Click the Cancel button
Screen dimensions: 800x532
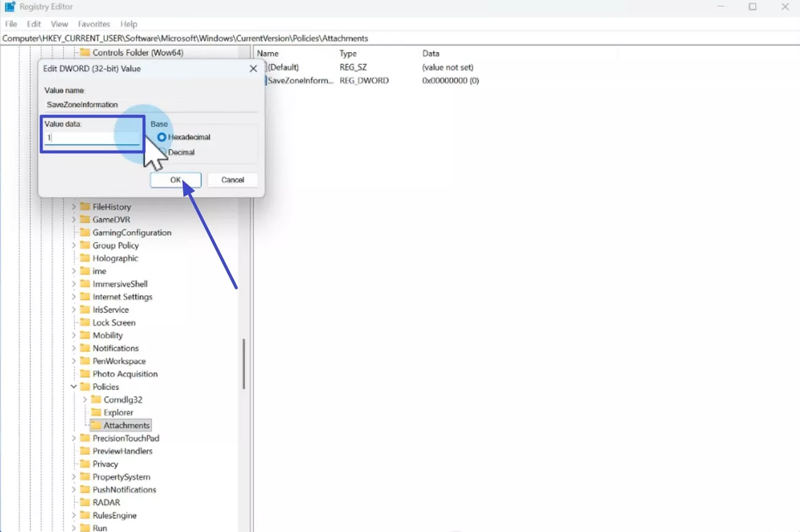point(233,180)
